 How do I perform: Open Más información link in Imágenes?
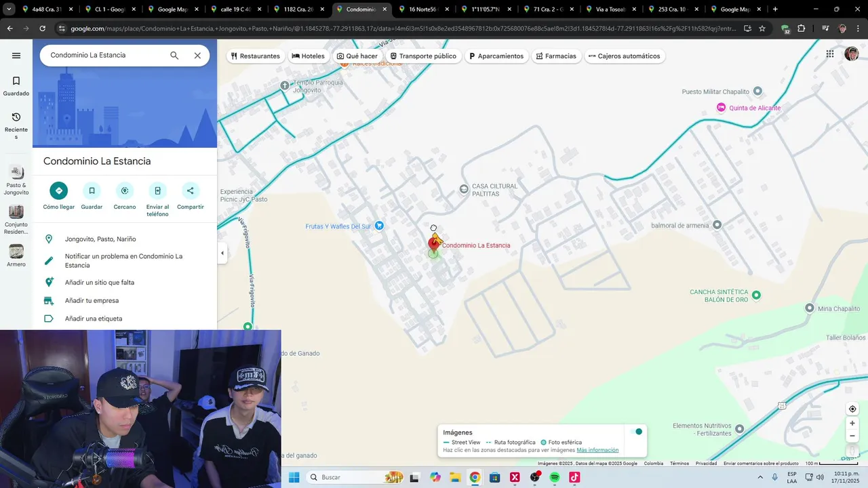coord(597,450)
